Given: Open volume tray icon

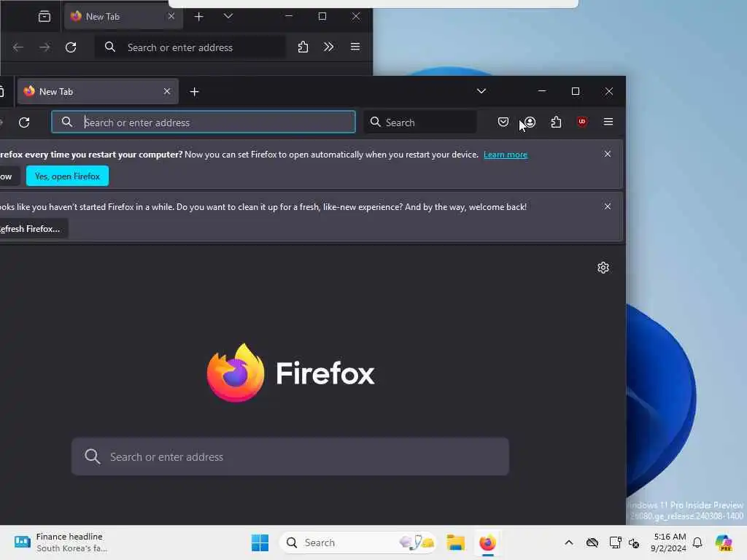Looking at the screenshot, I should pos(634,542).
